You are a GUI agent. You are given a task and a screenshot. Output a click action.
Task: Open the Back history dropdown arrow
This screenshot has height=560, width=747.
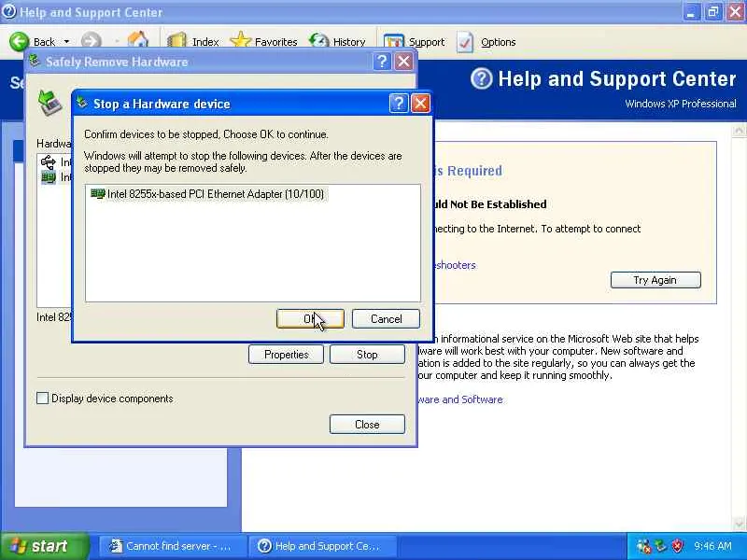pos(66,42)
